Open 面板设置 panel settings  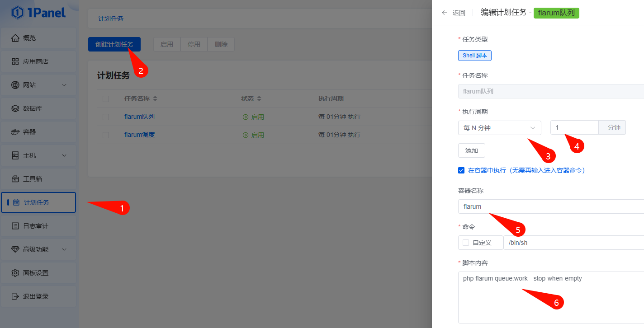coord(38,273)
